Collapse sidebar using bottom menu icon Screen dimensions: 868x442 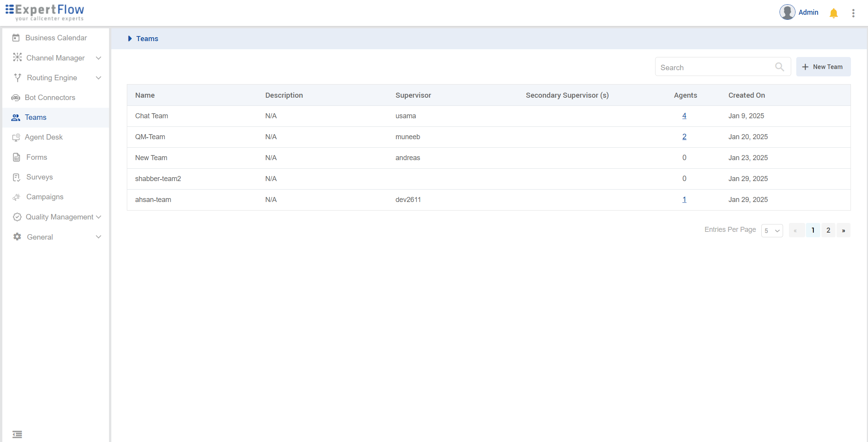click(17, 434)
